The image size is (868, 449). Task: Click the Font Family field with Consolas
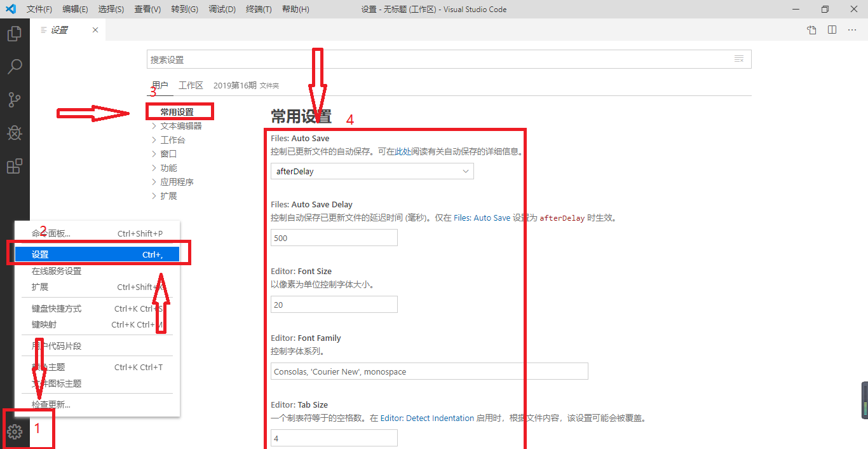pos(430,371)
